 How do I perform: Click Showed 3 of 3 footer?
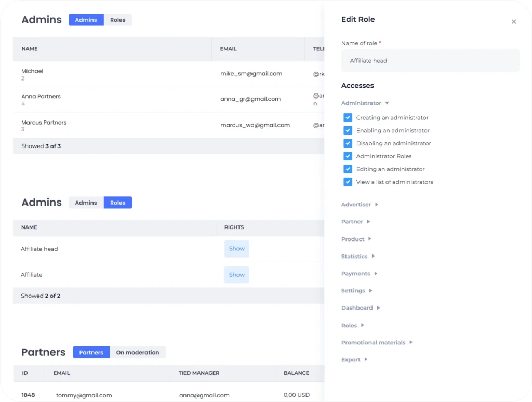tap(41, 146)
